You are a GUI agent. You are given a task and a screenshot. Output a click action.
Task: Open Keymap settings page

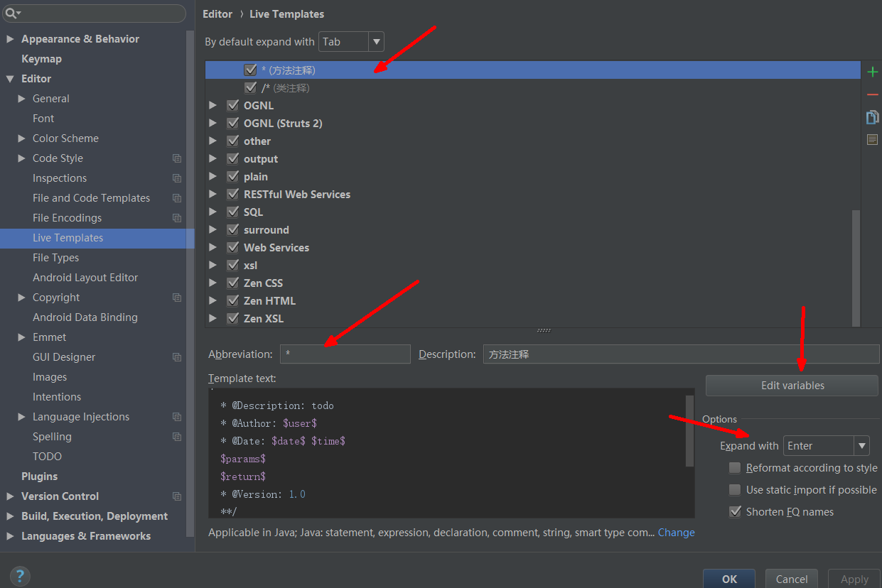pos(41,59)
